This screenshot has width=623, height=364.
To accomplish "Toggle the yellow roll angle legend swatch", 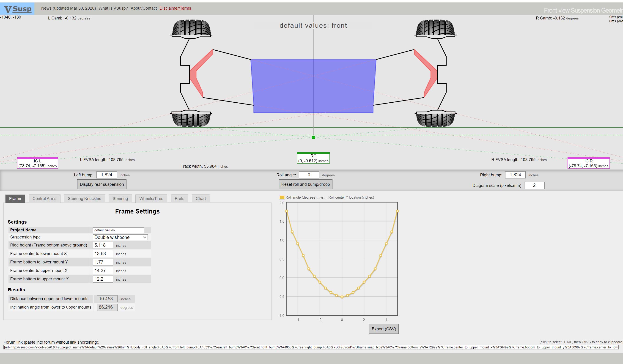I will coord(282,197).
